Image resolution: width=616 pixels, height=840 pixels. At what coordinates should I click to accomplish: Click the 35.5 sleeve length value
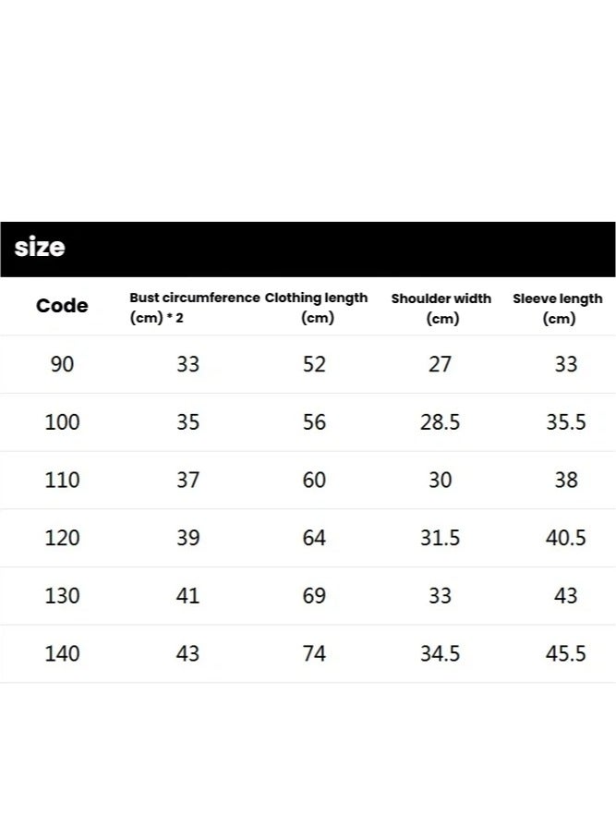[565, 422]
